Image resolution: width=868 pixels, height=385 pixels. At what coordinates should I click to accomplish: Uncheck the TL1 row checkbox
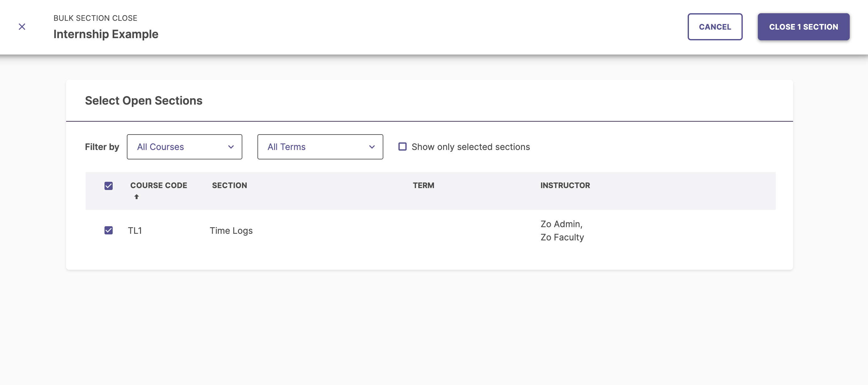coord(109,230)
